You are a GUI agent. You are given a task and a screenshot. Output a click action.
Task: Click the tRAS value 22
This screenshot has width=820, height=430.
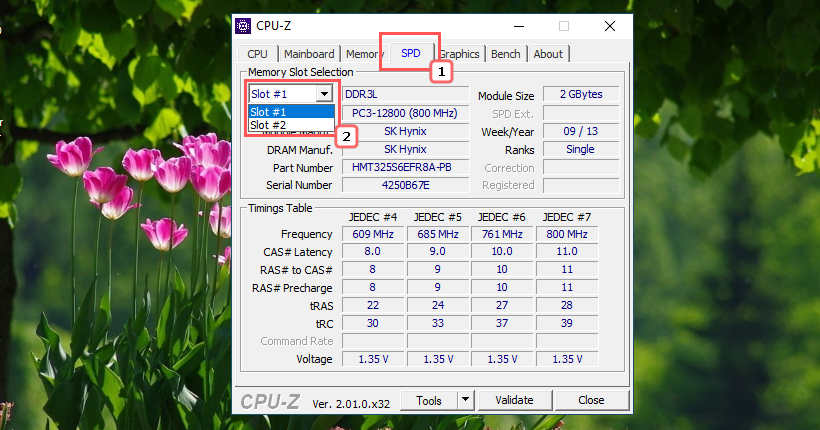[373, 305]
